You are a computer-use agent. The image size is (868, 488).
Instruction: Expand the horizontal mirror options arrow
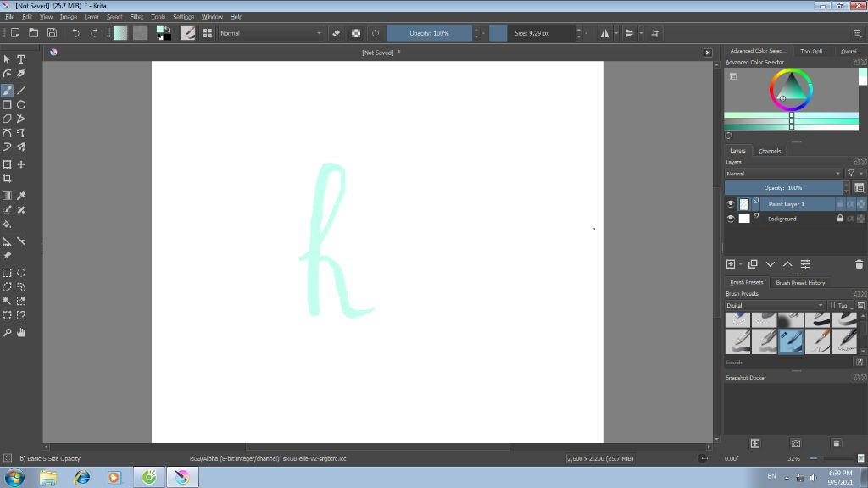tap(616, 33)
